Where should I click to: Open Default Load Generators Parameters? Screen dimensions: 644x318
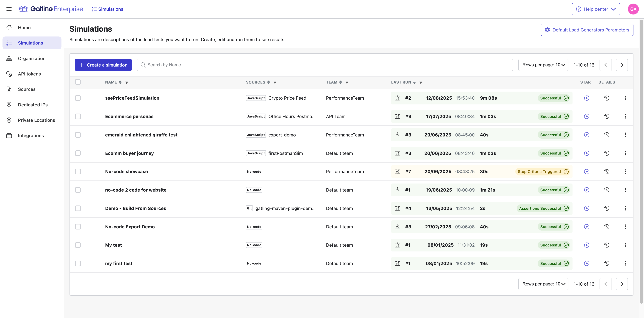click(x=587, y=30)
